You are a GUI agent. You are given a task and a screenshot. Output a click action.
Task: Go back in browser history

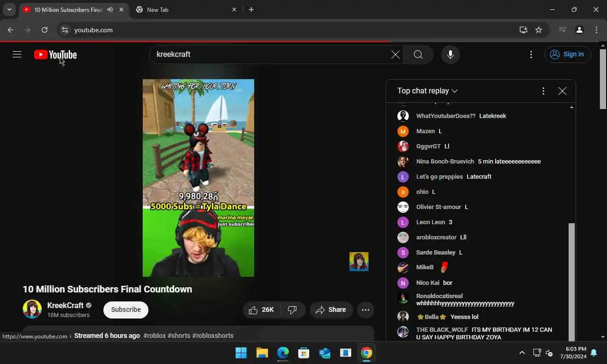(10, 30)
